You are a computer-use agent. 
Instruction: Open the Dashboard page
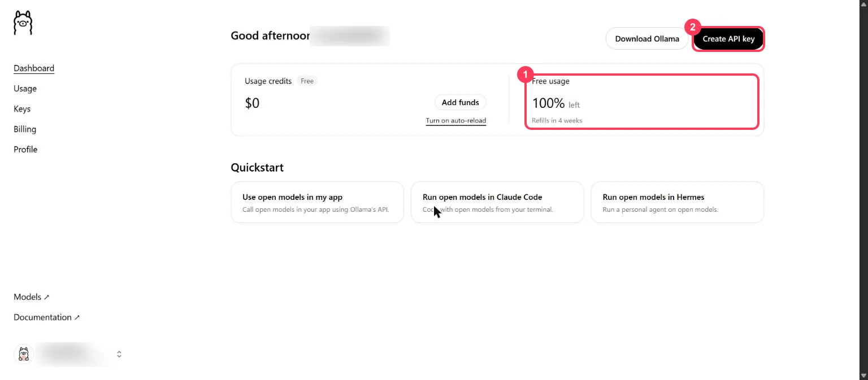pos(34,68)
